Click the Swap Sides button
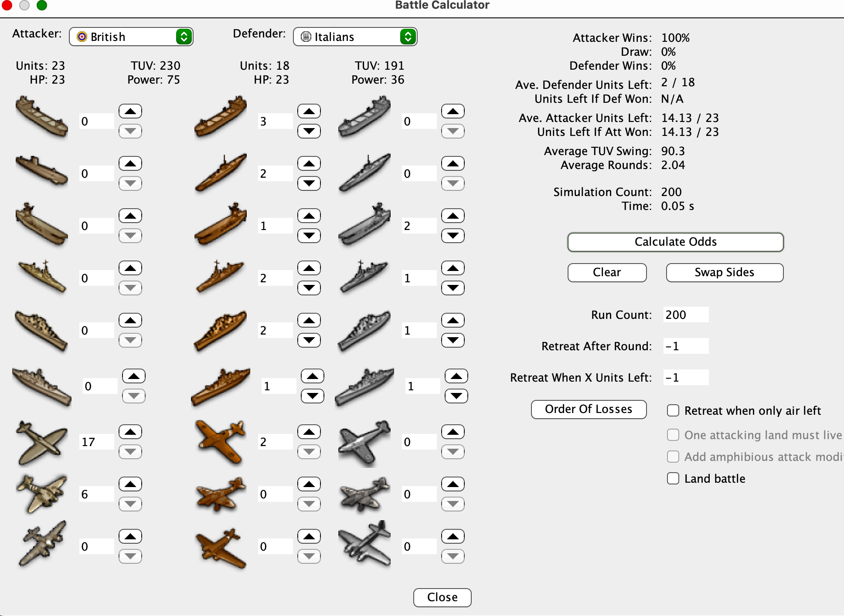844x616 pixels. coord(724,272)
